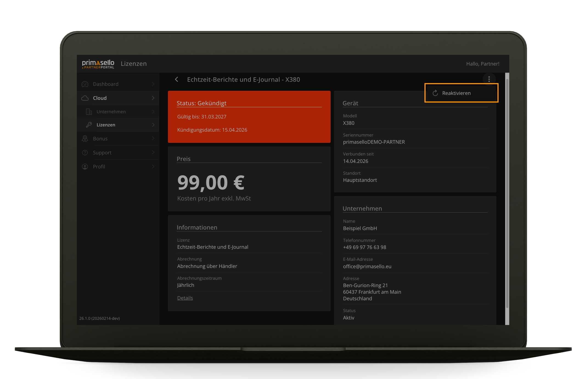The height and width of the screenshot is (379, 588).
Task: Choose Reaktivieren from the context menu
Action: tap(456, 93)
